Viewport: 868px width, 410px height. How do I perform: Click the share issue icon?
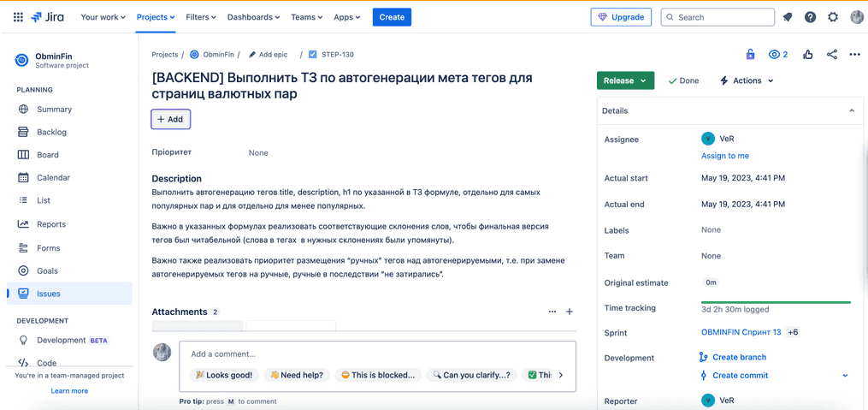pyautogui.click(x=831, y=54)
